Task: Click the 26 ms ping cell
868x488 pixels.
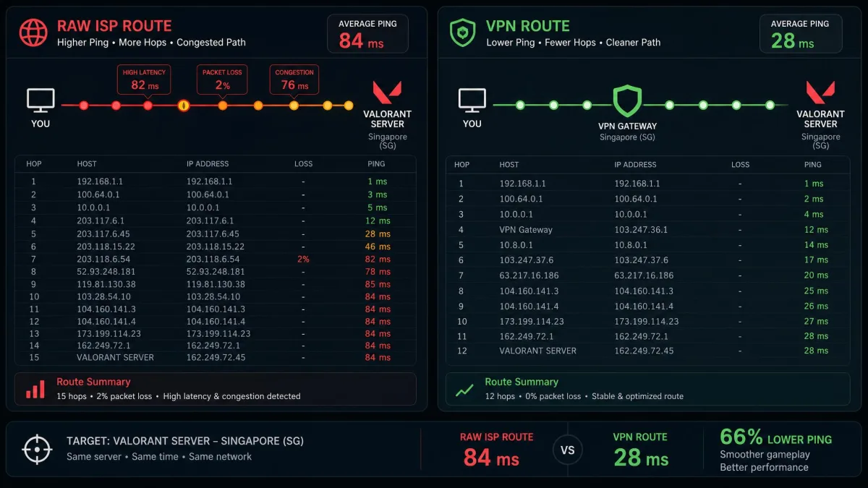Action: coord(816,306)
